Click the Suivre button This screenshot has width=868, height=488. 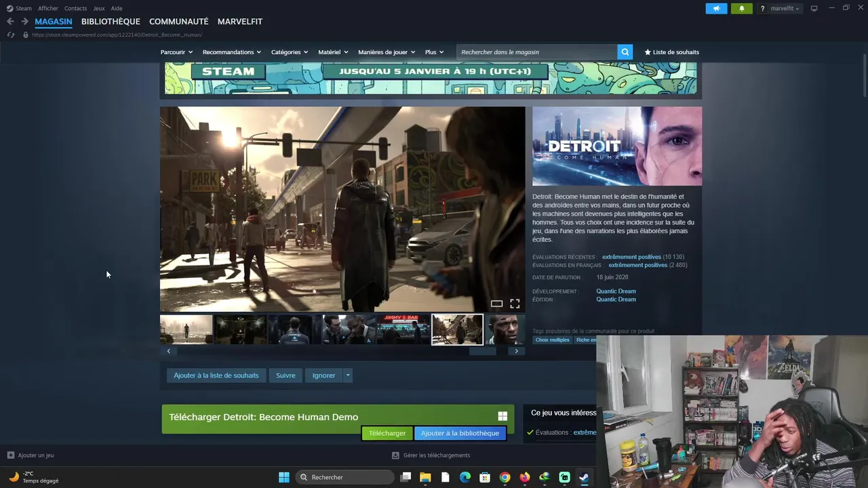point(285,375)
